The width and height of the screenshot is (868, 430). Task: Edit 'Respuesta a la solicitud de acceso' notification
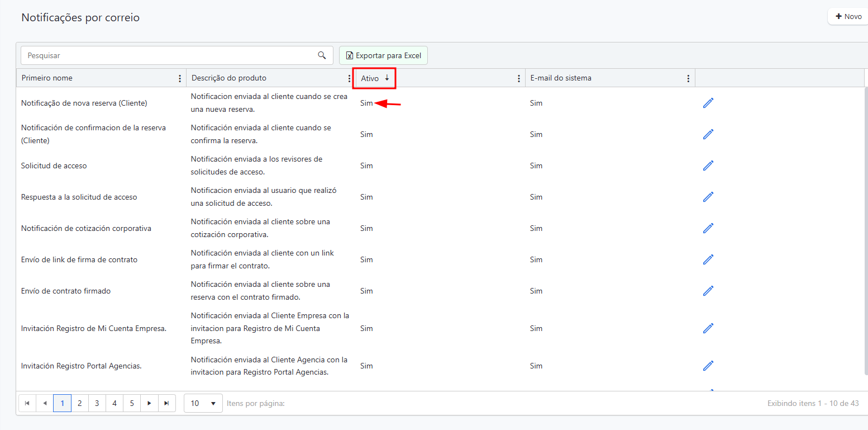(708, 197)
